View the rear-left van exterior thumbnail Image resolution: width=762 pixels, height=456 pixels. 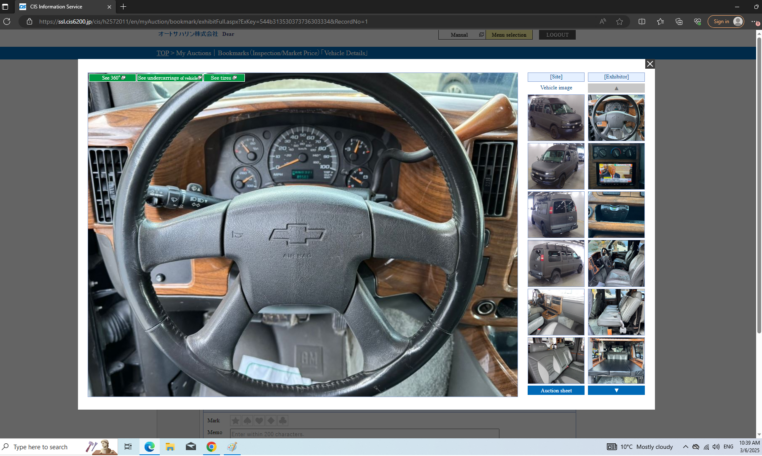[x=556, y=214]
